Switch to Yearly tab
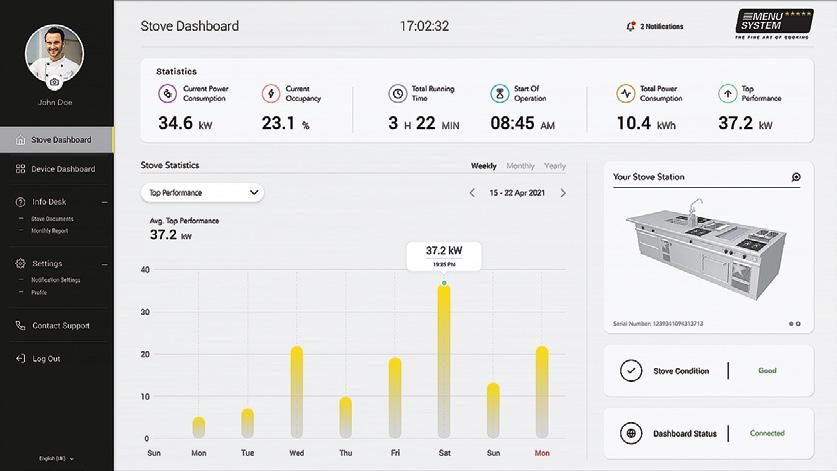This screenshot has height=471, width=837. pos(555,166)
